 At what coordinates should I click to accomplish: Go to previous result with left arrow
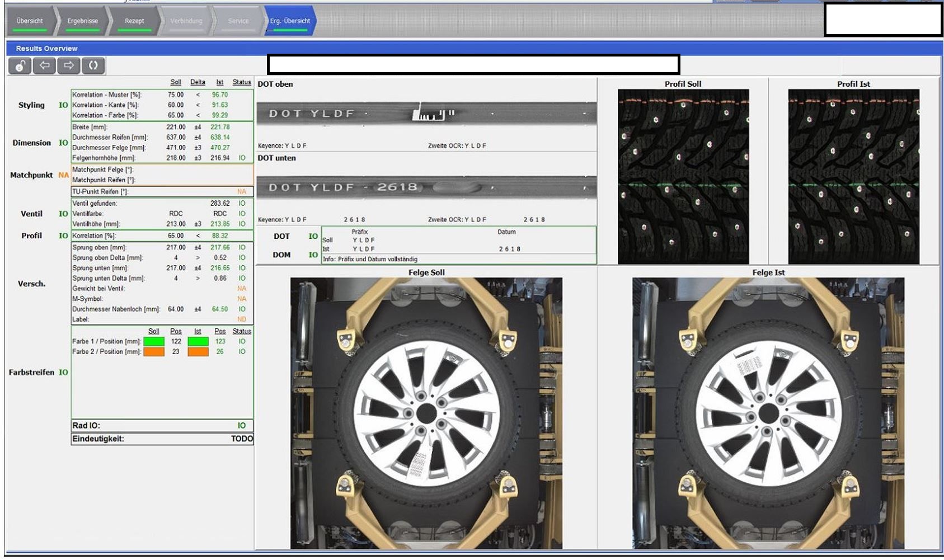coord(44,66)
